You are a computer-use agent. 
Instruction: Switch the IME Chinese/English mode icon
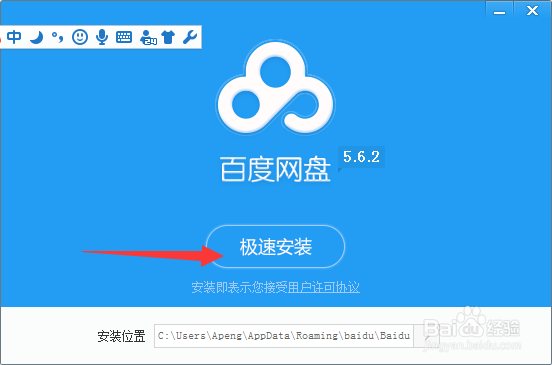(14, 37)
